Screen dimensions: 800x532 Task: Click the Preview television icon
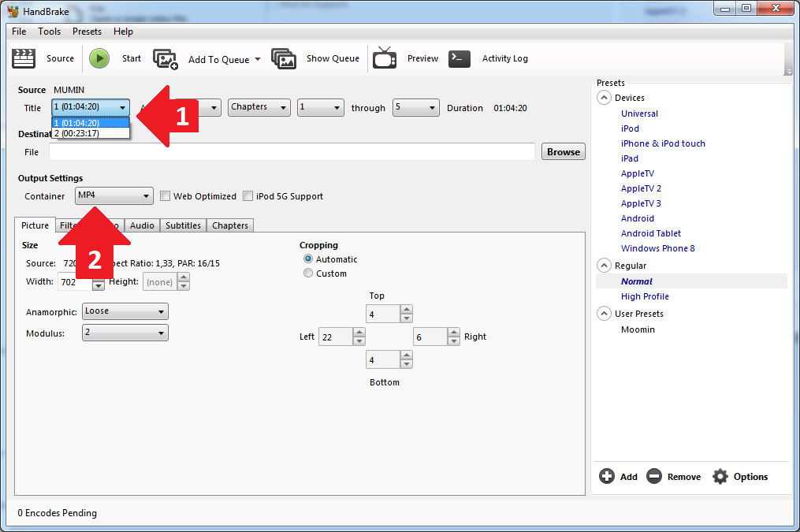point(385,58)
